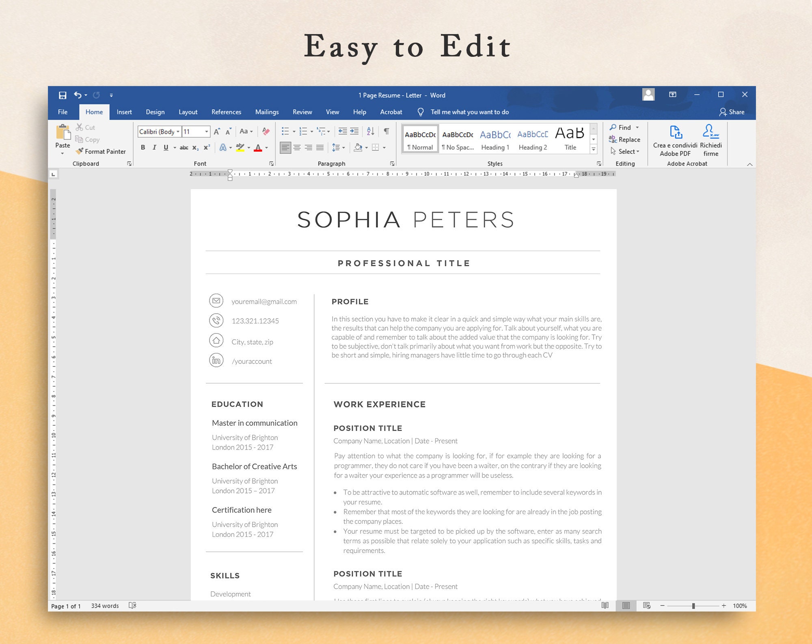
Task: Click the Format Painter icon
Action: pos(80,151)
